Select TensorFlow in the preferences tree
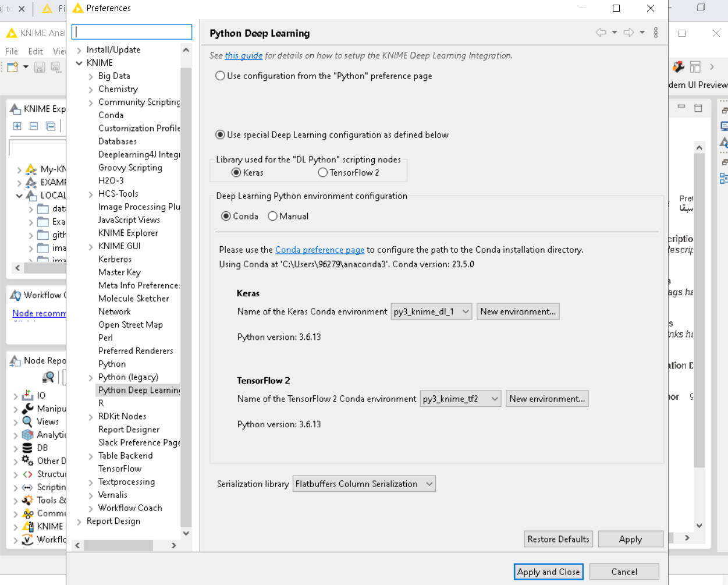This screenshot has width=728, height=585. click(120, 469)
